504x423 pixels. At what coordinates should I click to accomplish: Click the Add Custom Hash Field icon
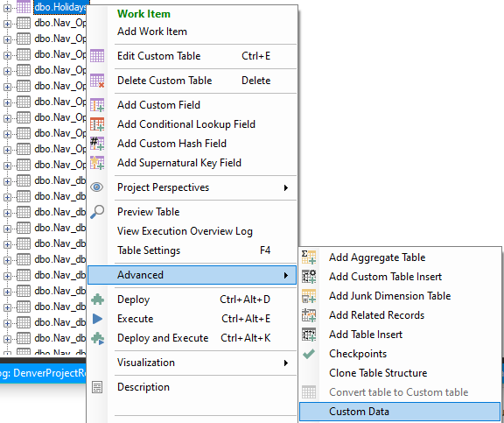click(97, 144)
